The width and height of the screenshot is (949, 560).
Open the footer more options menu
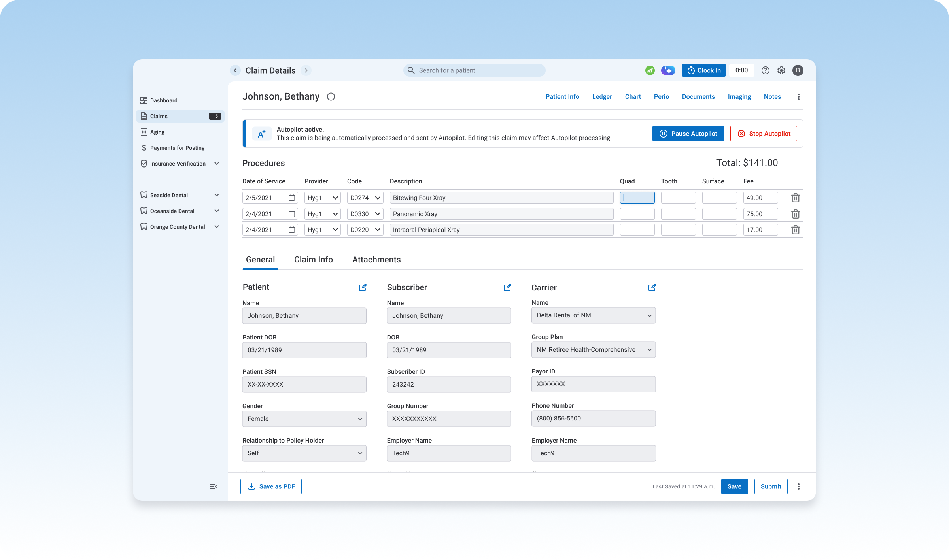pyautogui.click(x=799, y=486)
